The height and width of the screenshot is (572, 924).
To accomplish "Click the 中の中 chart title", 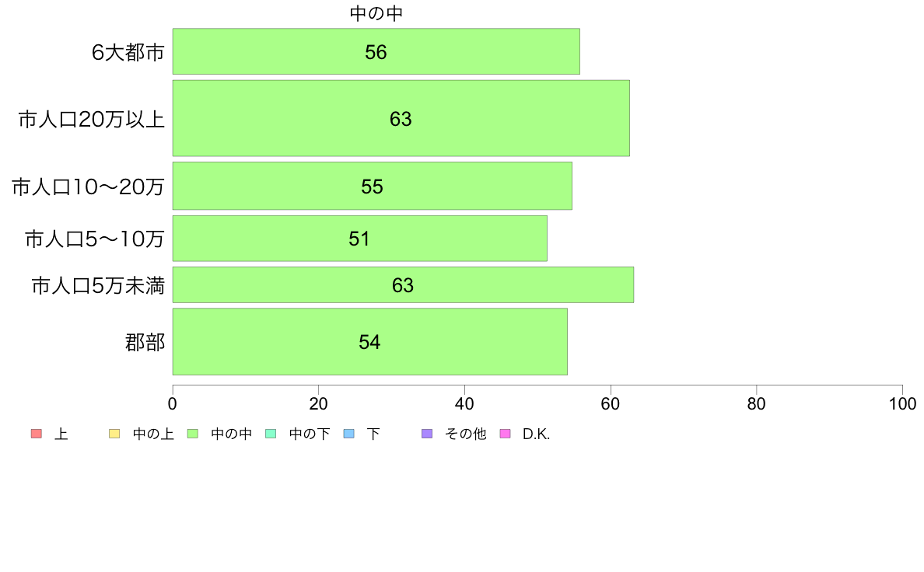I will (x=376, y=13).
